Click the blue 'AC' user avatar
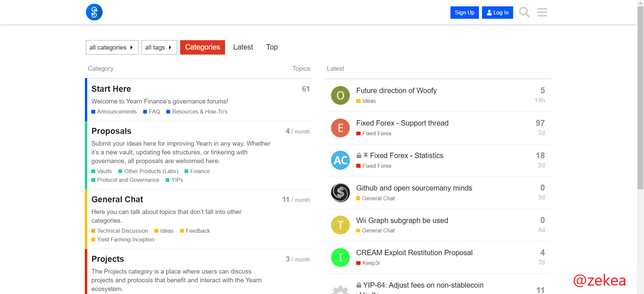This screenshot has height=294, width=644. coord(340,160)
